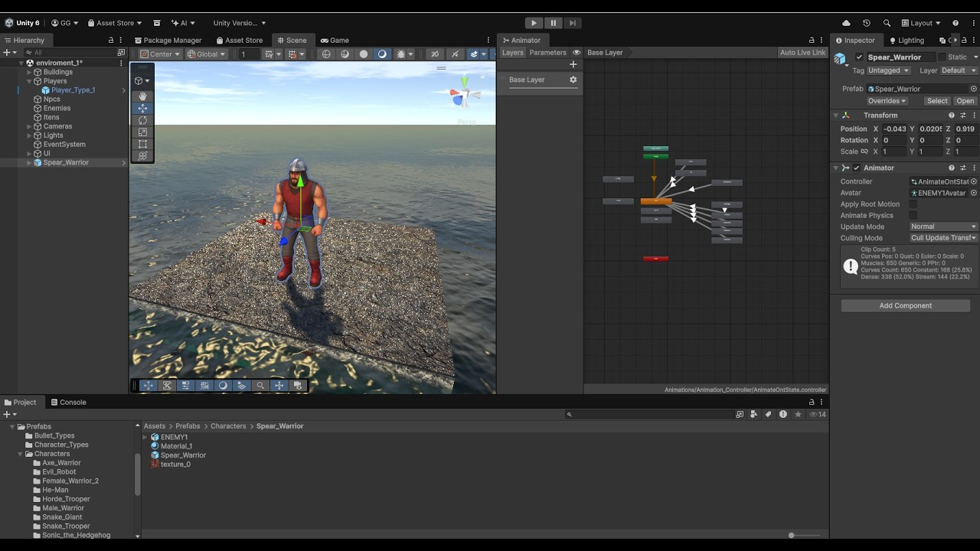Select the Rect transform tool

click(x=142, y=144)
